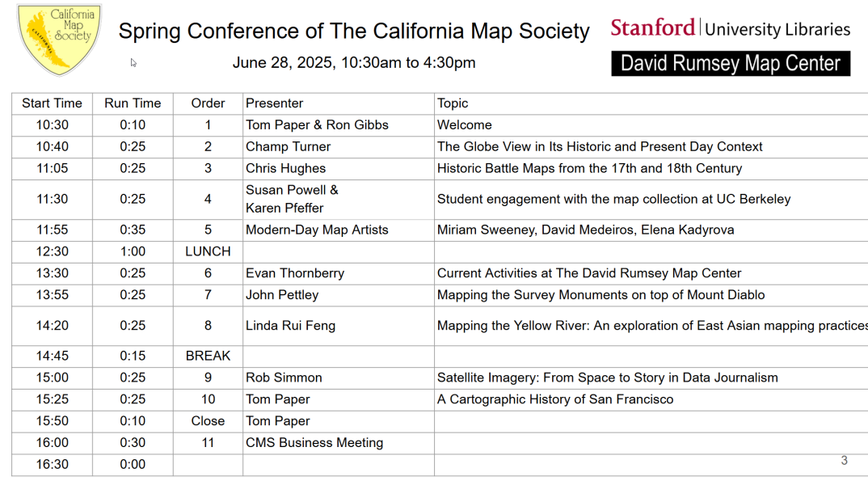The height and width of the screenshot is (485, 868).
Task: Click the Topic column header cell
Action: click(651, 103)
